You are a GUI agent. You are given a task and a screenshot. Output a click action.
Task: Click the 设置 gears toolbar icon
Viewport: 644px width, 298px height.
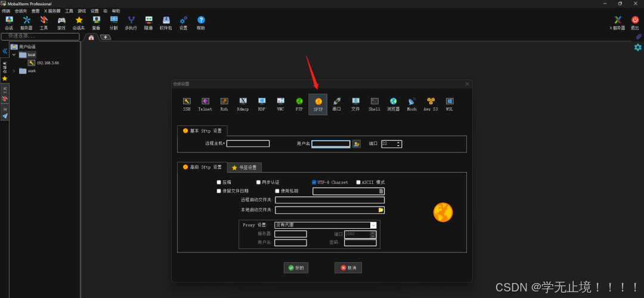point(184,23)
